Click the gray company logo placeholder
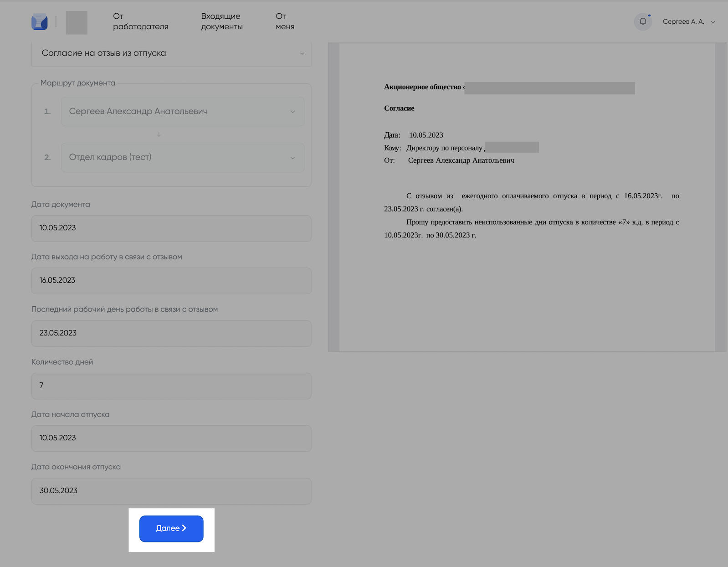 [x=77, y=23]
